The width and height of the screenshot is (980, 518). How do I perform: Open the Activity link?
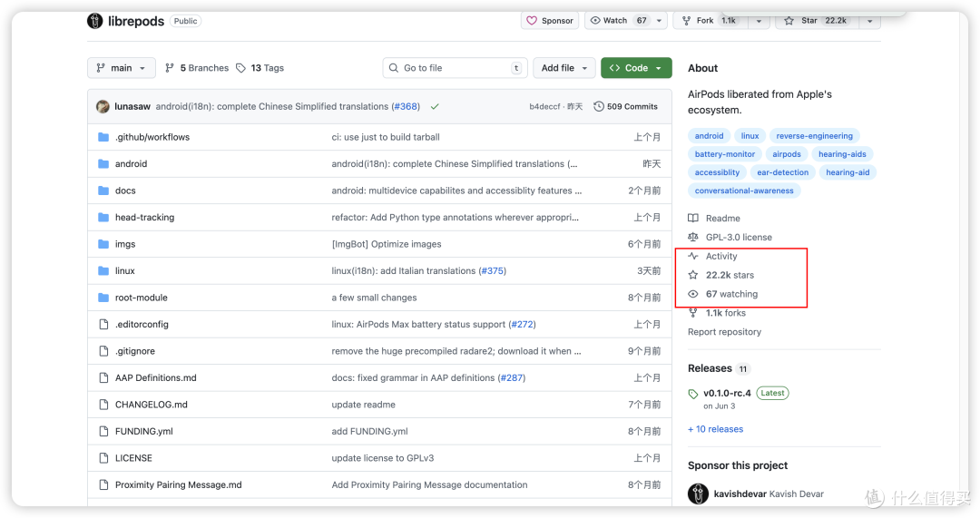point(713,257)
